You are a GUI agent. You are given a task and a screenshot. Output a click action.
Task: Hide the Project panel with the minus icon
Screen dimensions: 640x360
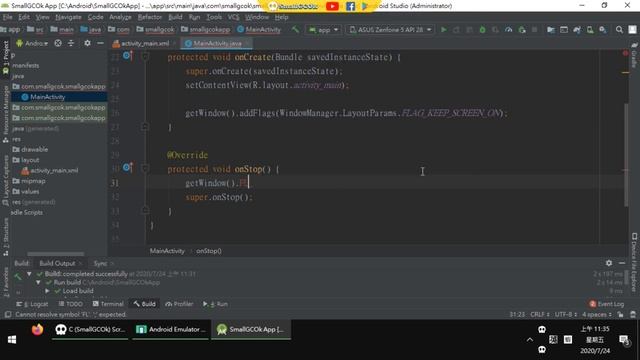pos(100,43)
